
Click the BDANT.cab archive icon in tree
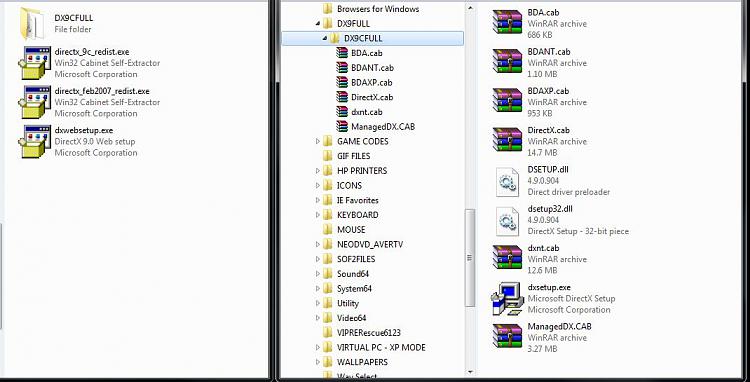tap(342, 68)
